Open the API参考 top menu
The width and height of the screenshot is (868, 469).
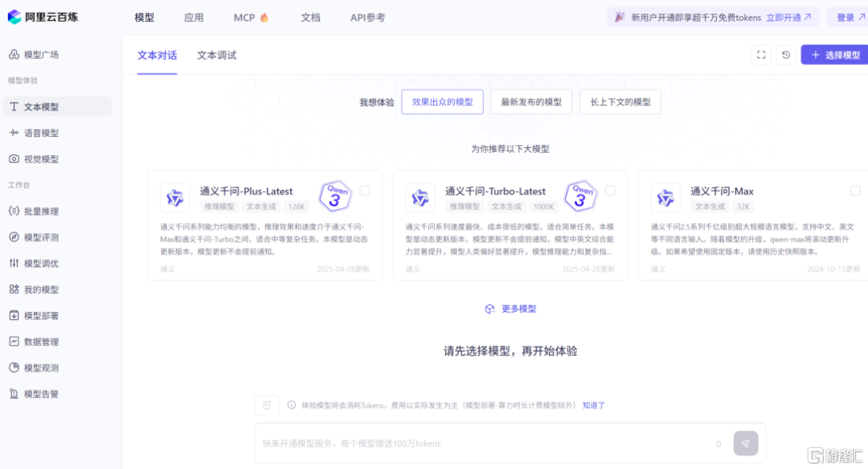point(367,17)
